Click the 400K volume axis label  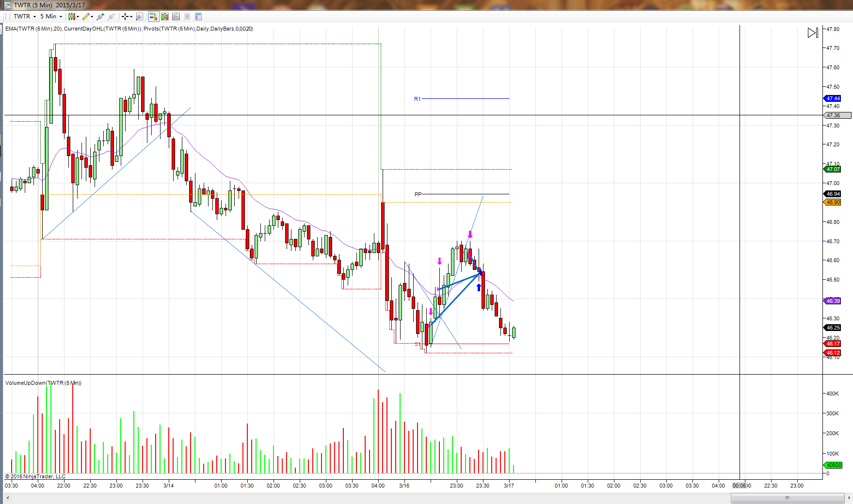pyautogui.click(x=832, y=394)
